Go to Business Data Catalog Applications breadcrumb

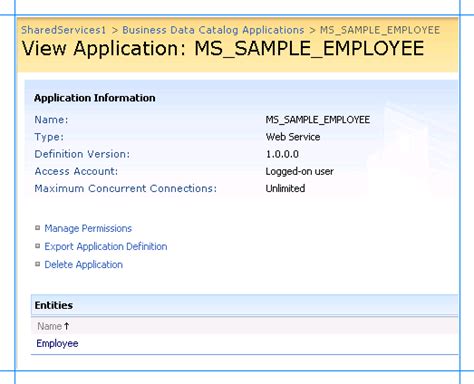pyautogui.click(x=213, y=30)
